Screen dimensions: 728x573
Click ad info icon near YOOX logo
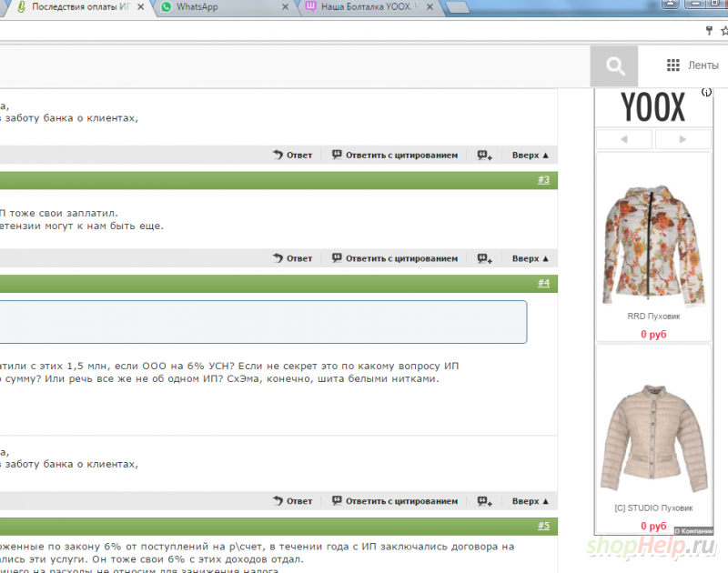coord(706,93)
